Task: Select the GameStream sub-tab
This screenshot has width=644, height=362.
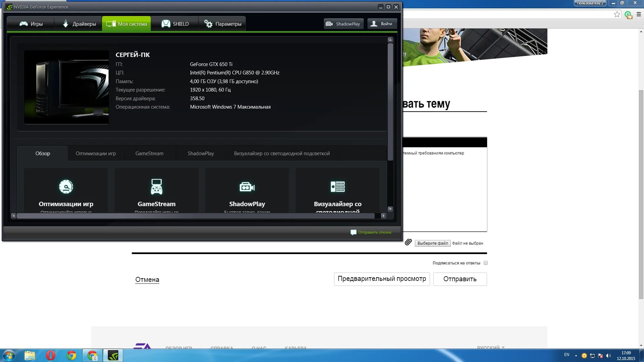Action: [x=149, y=154]
